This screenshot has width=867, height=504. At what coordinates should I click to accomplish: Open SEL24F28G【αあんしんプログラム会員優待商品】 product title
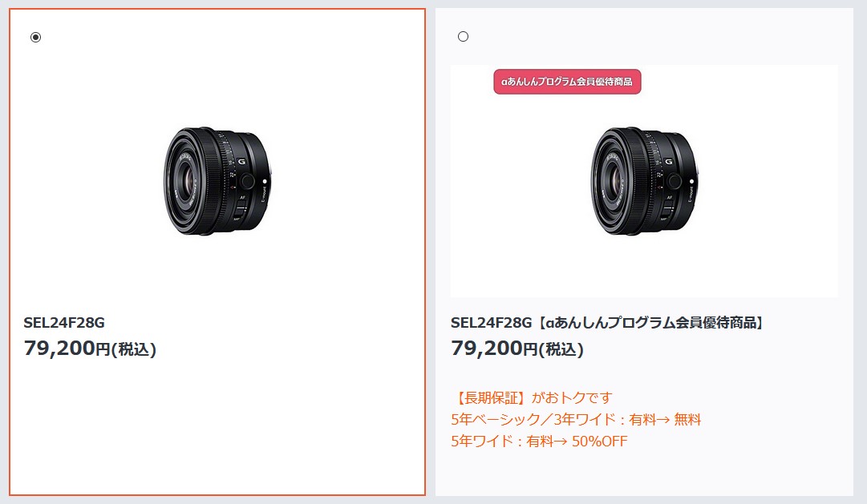tap(607, 323)
